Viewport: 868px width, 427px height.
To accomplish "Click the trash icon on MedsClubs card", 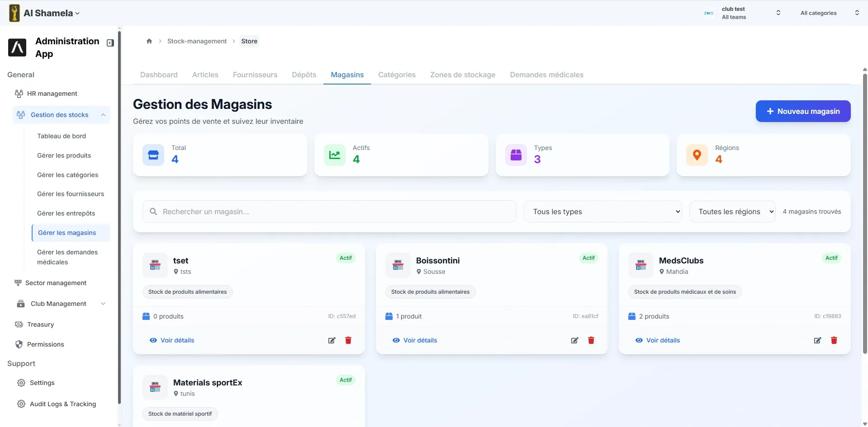I will pyautogui.click(x=834, y=340).
